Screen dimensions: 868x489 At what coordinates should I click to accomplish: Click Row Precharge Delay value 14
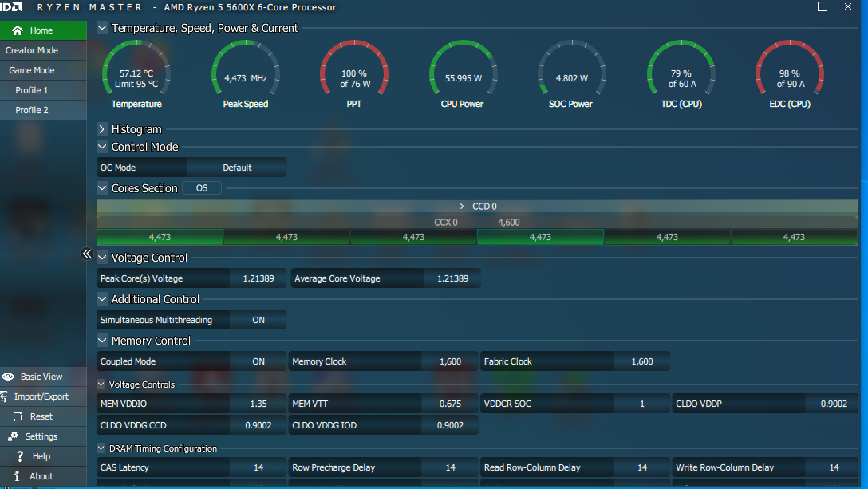pyautogui.click(x=450, y=467)
